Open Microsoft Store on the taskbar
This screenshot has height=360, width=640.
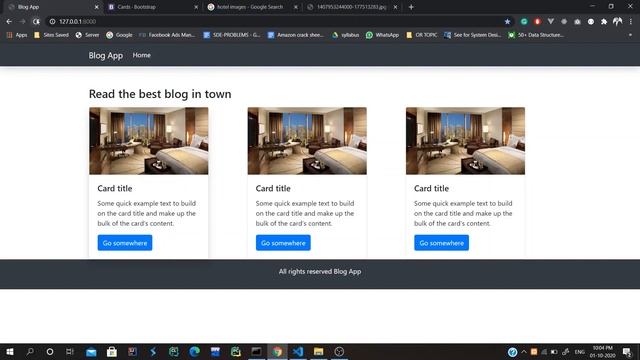point(112,351)
